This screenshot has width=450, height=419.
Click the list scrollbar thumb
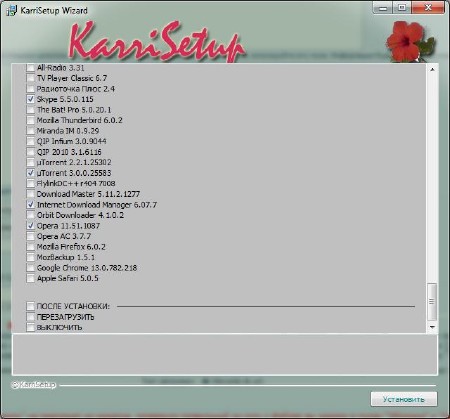click(x=432, y=302)
